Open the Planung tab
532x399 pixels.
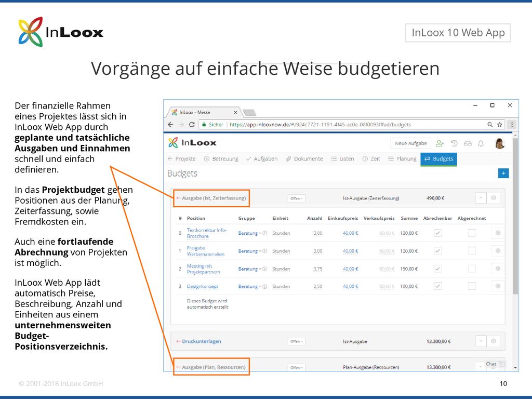tap(402, 159)
